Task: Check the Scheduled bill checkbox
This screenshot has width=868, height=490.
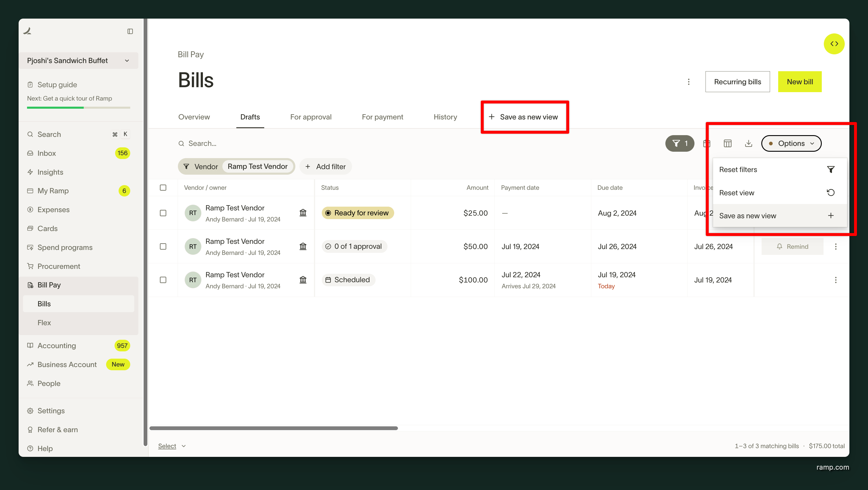Action: [163, 280]
